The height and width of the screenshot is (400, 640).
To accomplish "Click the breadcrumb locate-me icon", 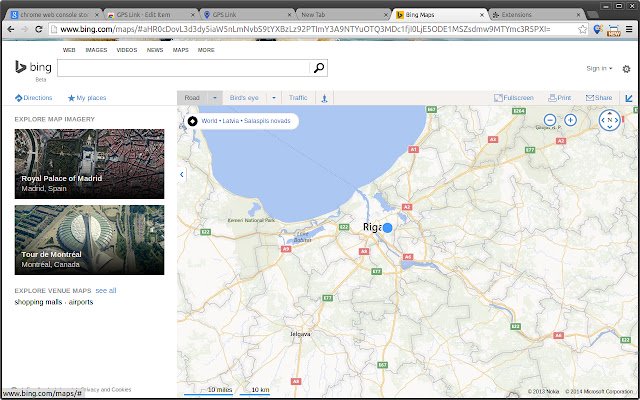I will point(193,121).
